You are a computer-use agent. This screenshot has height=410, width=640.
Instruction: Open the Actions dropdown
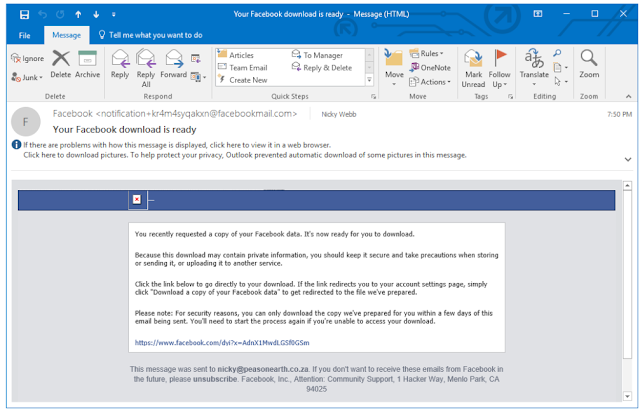pos(430,82)
